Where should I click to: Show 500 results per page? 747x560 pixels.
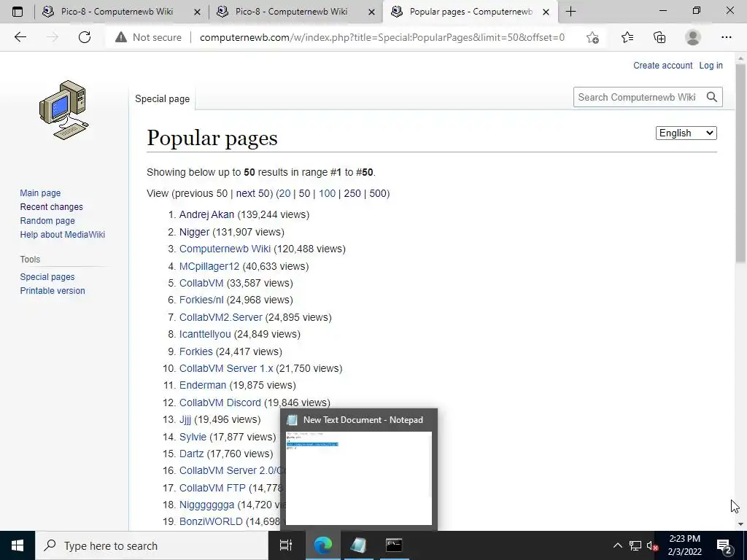click(378, 193)
